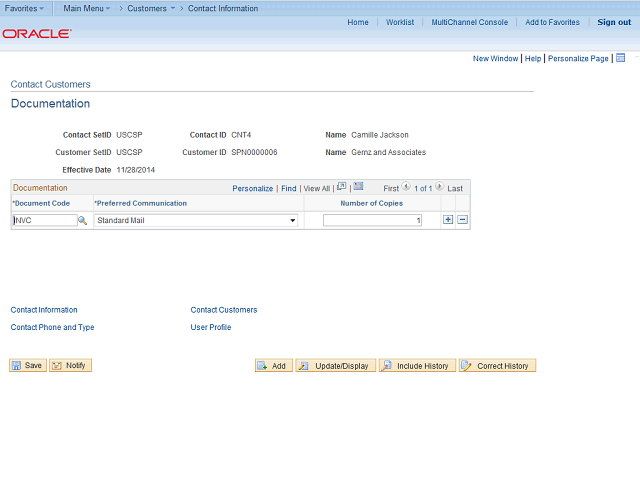Image resolution: width=640 pixels, height=480 pixels.
Task: Add a new documentation row with plus
Action: 448,220
